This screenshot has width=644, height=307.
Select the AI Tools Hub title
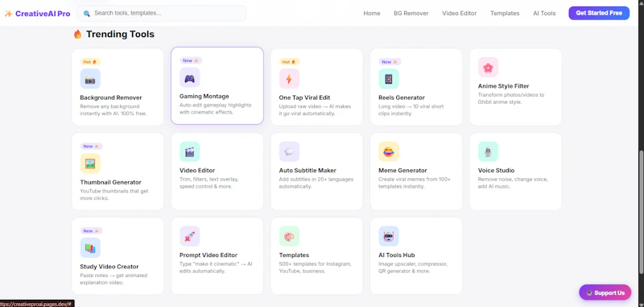point(396,255)
